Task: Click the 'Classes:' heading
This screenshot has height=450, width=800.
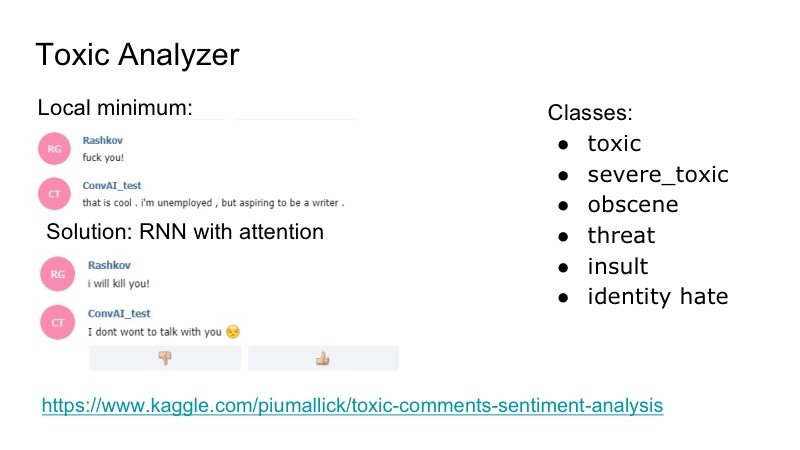Action: pos(591,113)
